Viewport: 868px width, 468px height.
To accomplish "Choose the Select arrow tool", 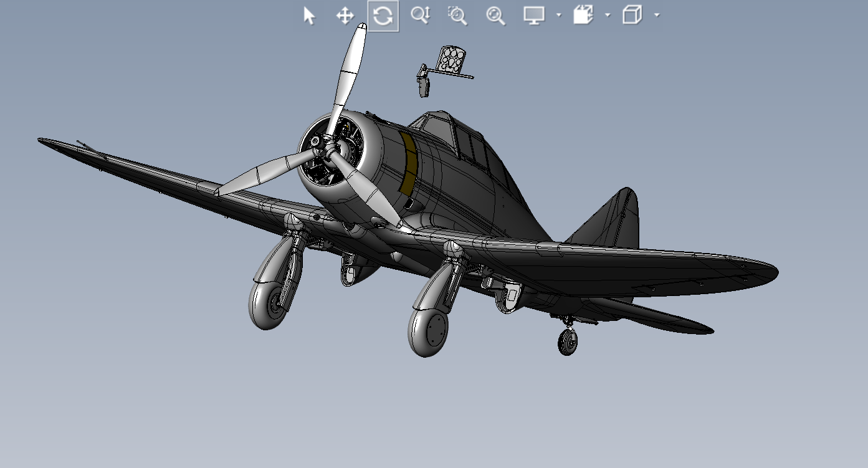I will point(309,16).
